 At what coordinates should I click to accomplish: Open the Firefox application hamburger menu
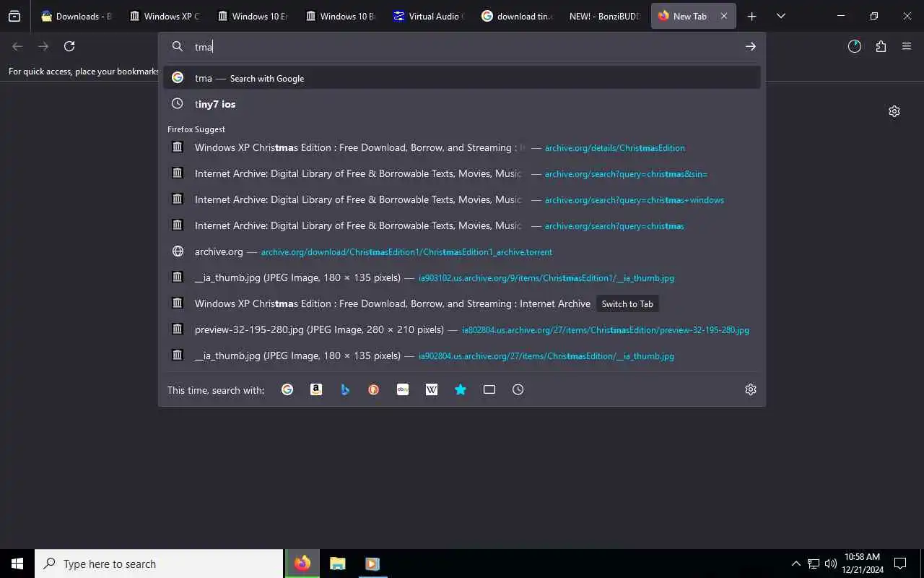point(907,46)
